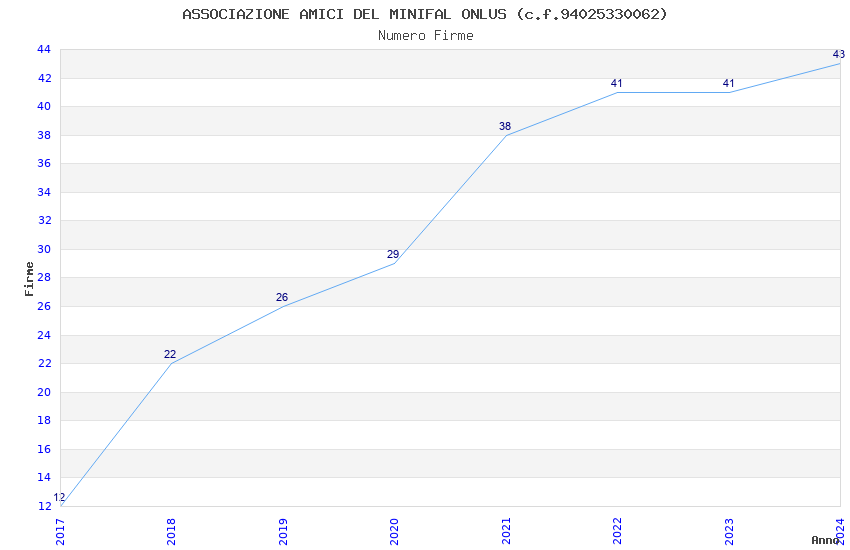Click the x-axis year label 2024
This screenshot has height=550, width=850.
[x=841, y=532]
